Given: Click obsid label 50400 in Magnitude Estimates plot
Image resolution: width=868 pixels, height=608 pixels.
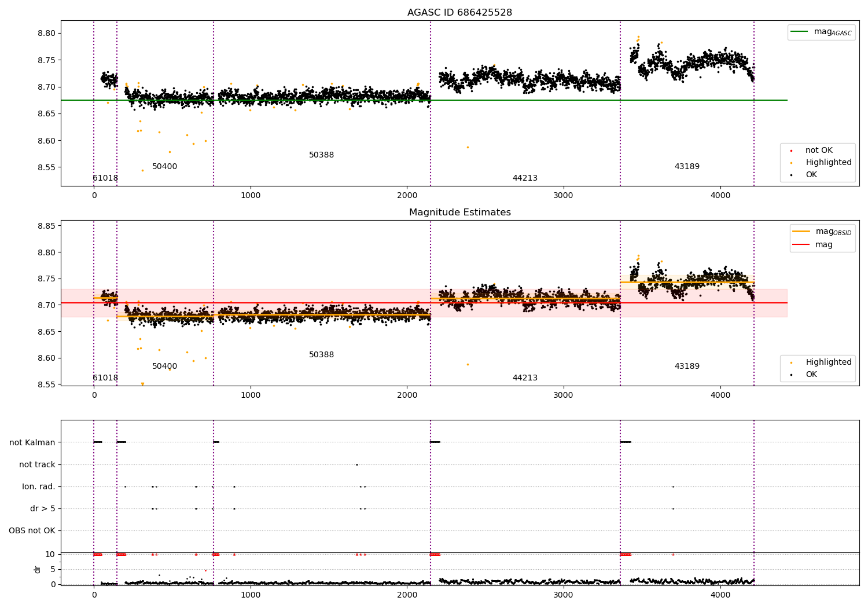Looking at the screenshot, I should (x=165, y=367).
